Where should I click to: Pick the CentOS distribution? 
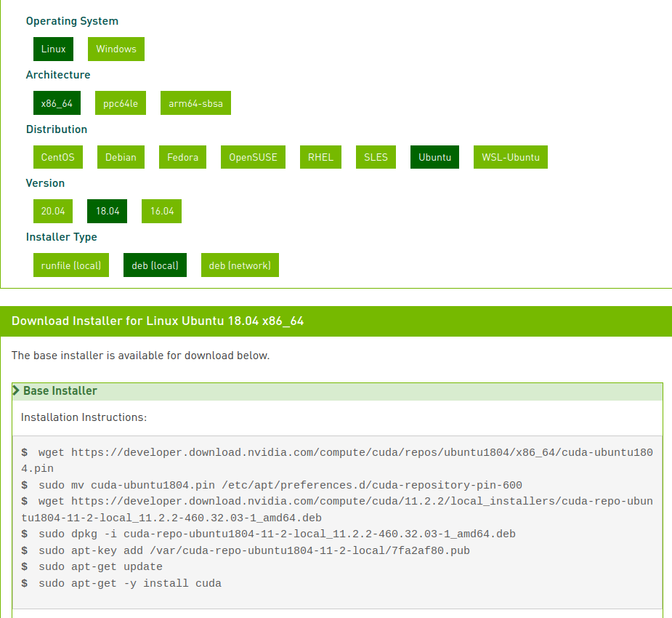[58, 157]
